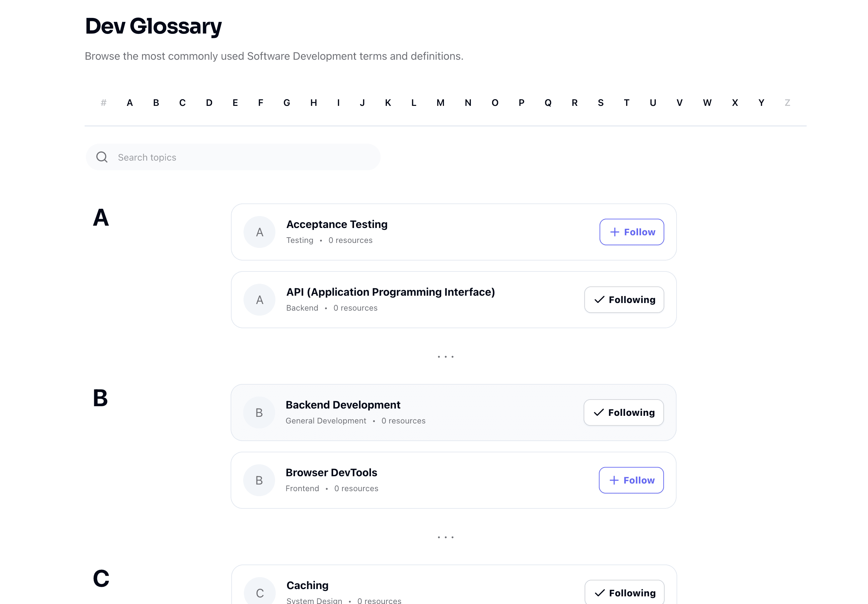Jump to letter M in alphabet bar
The width and height of the screenshot is (868, 604).
(x=440, y=103)
